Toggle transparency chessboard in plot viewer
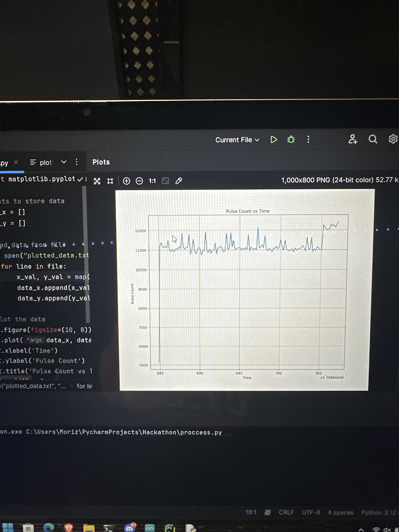Viewport: 399px width, 532px height. (97, 181)
